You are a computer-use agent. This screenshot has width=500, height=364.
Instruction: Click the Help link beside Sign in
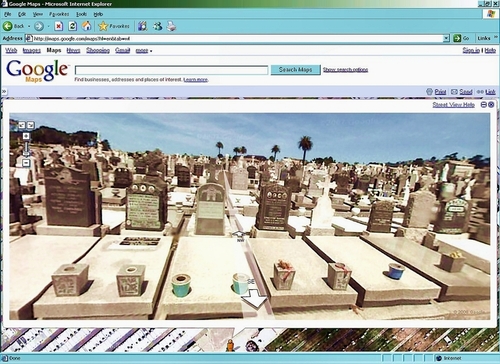[490, 50]
